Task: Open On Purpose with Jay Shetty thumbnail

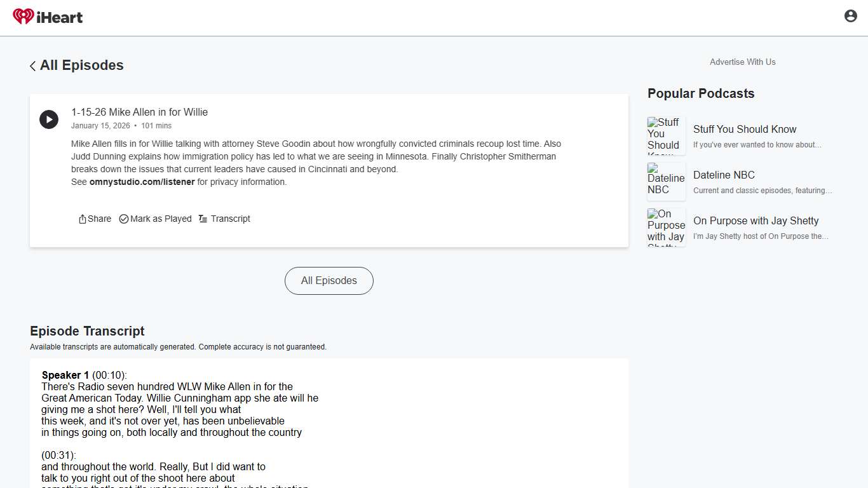Action: pos(666,227)
